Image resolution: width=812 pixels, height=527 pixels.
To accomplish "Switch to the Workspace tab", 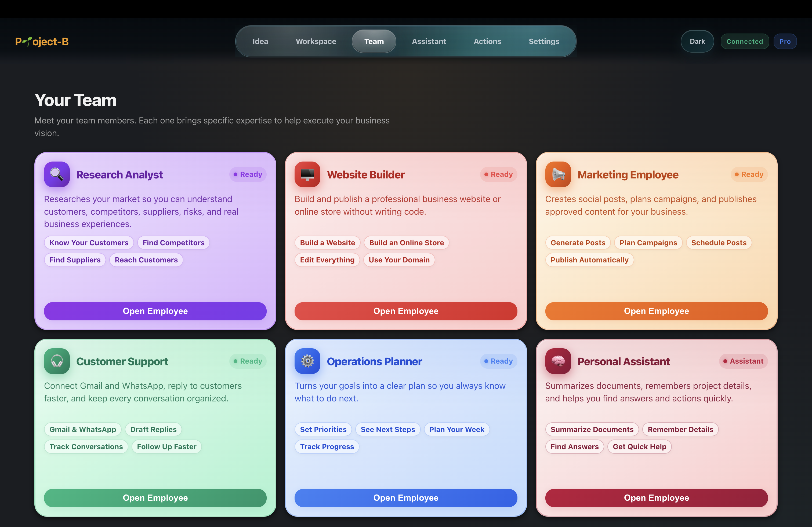I will [316, 41].
